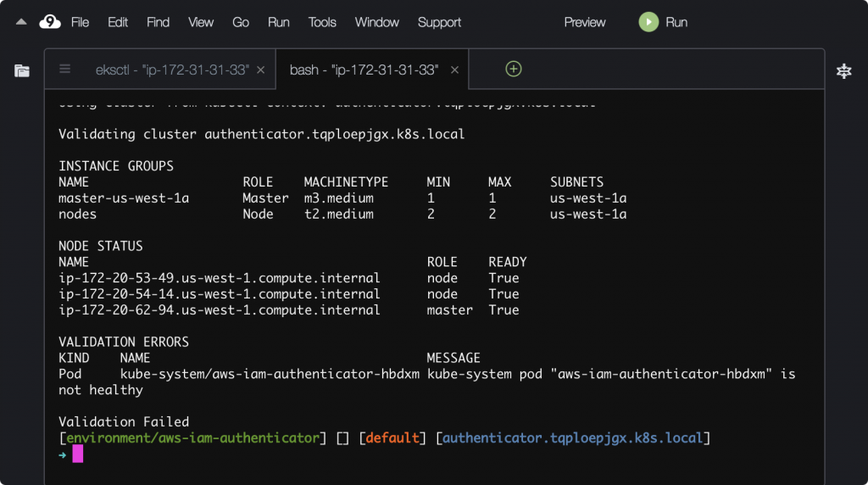Open the Support menu
Image resolution: width=868 pixels, height=485 pixels.
point(439,22)
